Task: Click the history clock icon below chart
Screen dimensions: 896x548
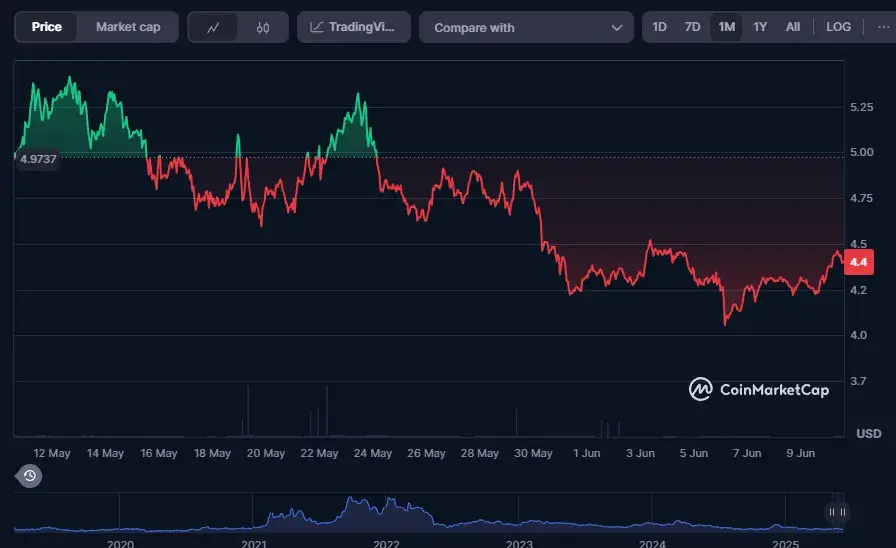Action: [29, 475]
